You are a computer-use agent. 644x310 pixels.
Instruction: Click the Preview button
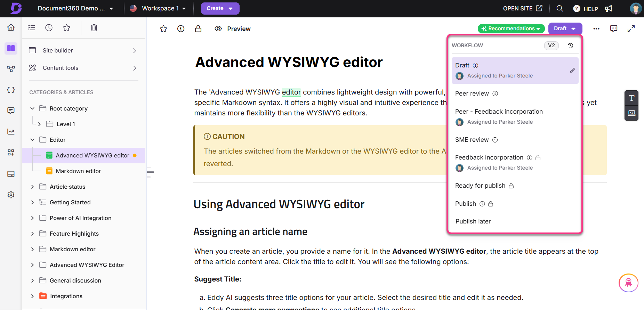point(233,29)
